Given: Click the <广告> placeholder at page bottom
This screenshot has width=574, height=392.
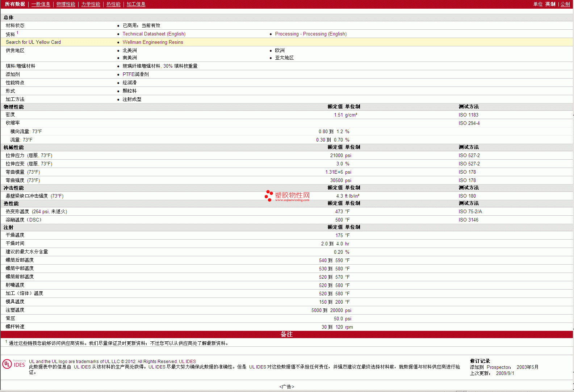Looking at the screenshot, I should pos(286,387).
